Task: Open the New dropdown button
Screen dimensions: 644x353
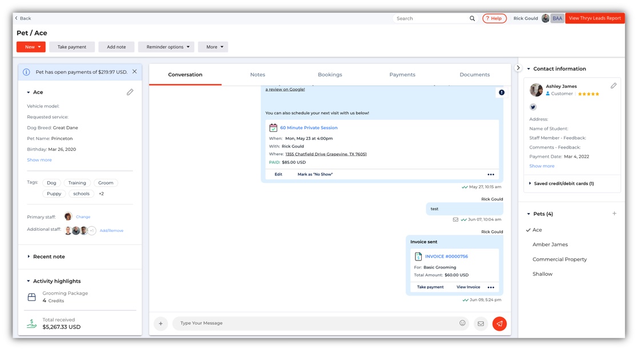Action: [x=31, y=47]
